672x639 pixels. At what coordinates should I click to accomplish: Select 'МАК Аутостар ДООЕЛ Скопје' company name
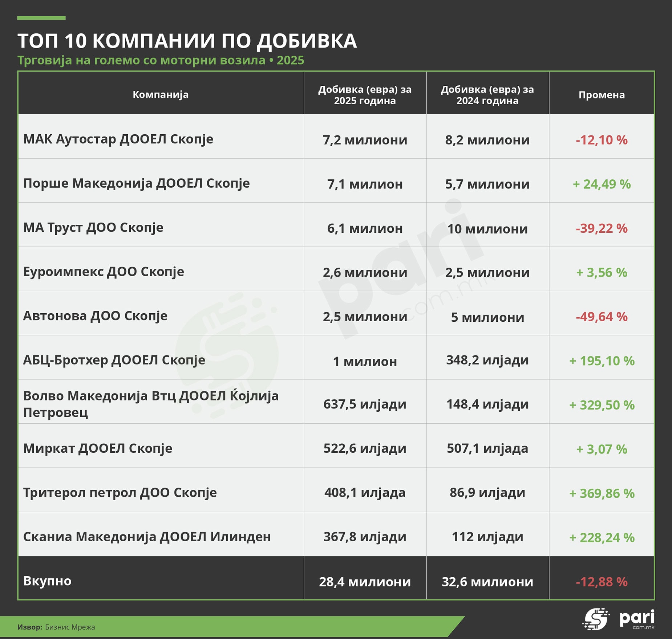(118, 139)
